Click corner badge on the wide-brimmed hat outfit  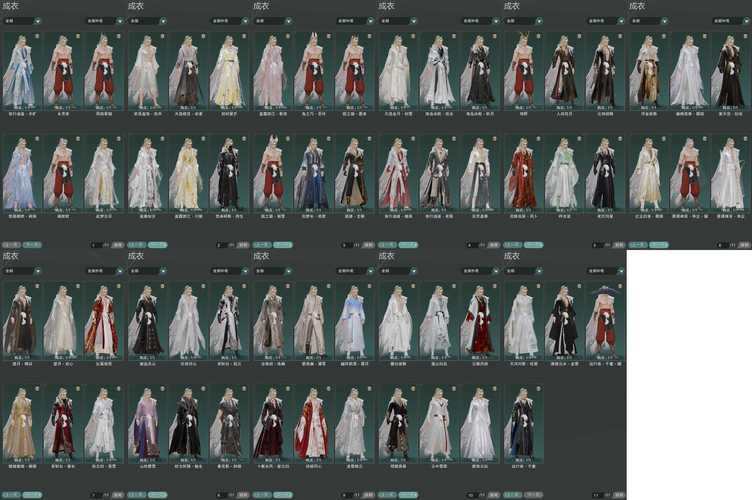pos(619,288)
